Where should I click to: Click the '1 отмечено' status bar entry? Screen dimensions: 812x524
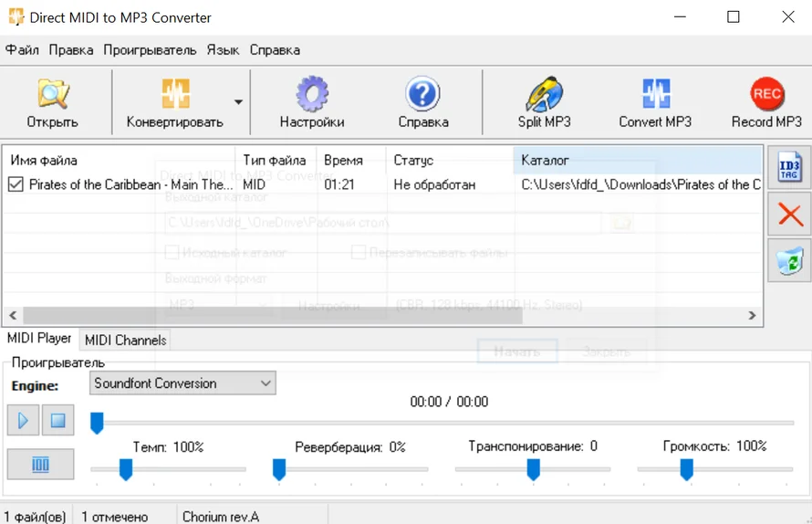click(114, 517)
